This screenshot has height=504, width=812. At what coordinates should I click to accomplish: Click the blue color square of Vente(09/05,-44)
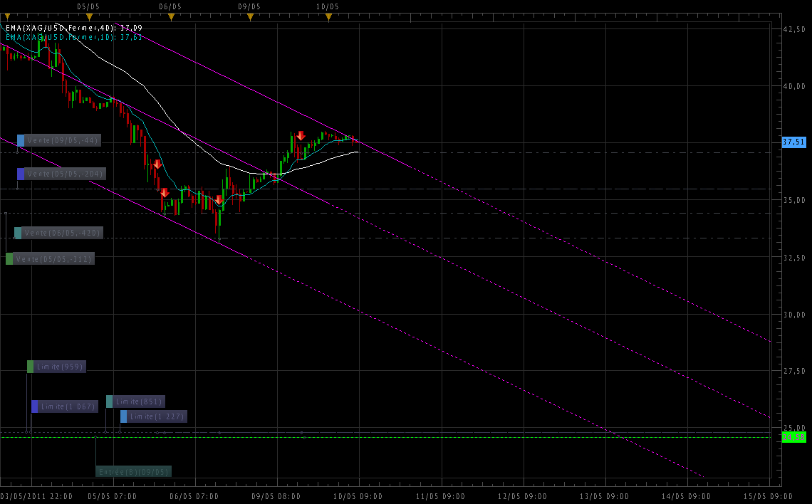point(21,140)
